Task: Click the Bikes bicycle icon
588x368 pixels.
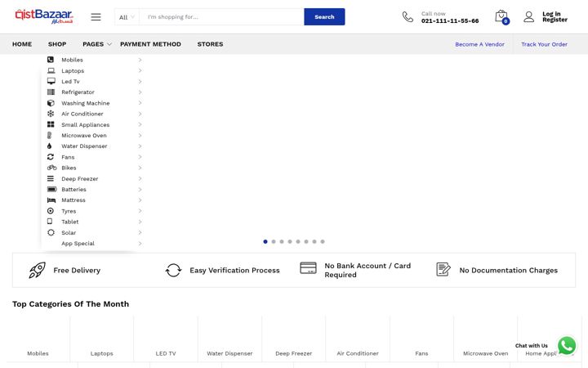Action: click(x=51, y=168)
